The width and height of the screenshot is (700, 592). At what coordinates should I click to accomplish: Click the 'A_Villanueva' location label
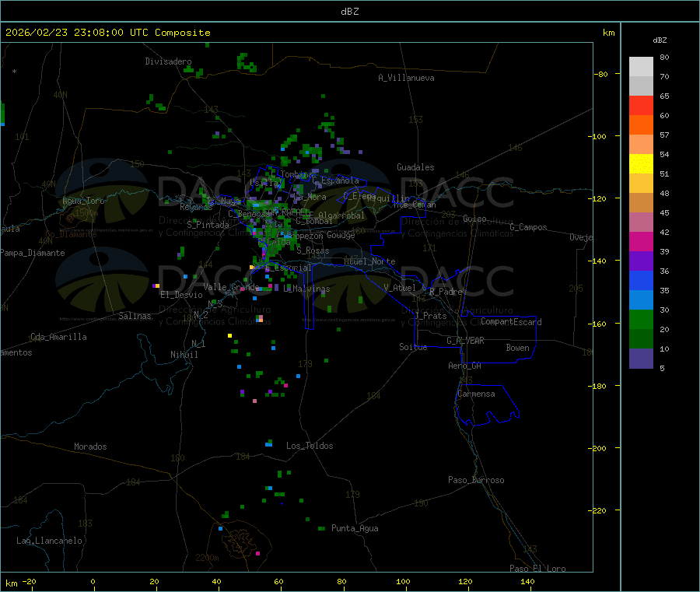[406, 78]
